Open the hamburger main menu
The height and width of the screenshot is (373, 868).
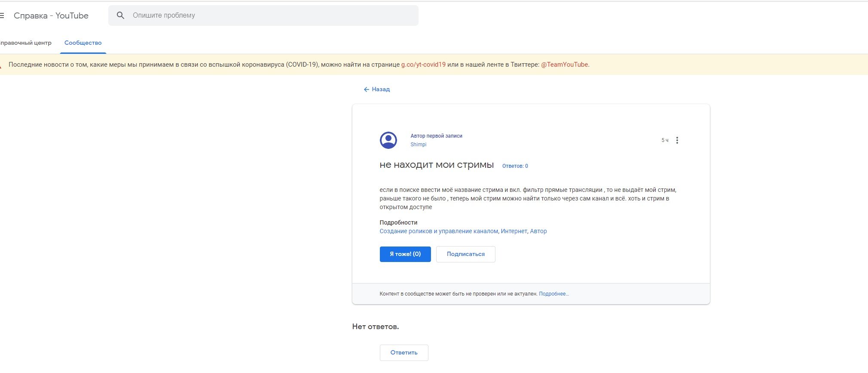point(2,15)
